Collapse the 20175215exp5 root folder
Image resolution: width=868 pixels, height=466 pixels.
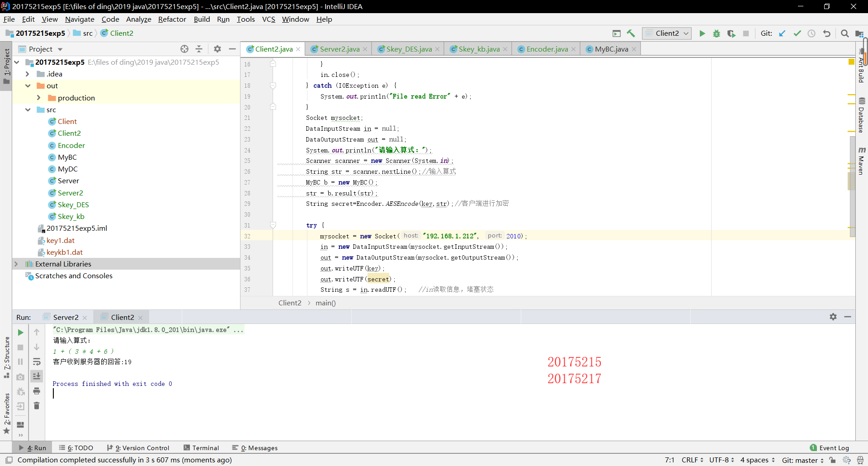[x=17, y=62]
